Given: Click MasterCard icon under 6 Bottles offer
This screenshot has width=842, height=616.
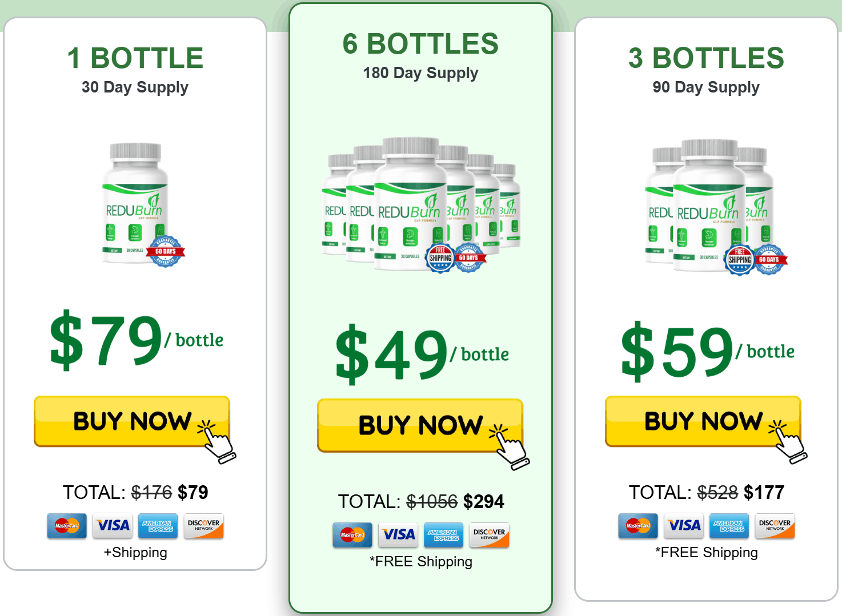Looking at the screenshot, I should pyautogui.click(x=352, y=535).
